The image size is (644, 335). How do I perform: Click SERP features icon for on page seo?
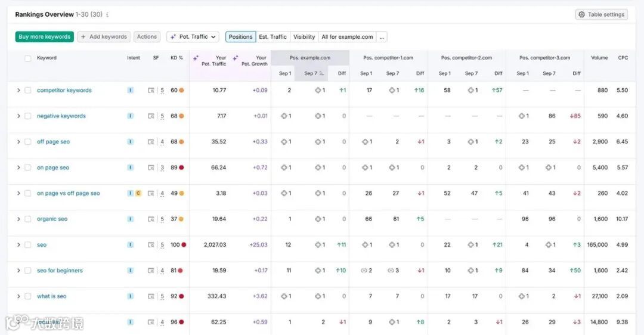click(151, 167)
